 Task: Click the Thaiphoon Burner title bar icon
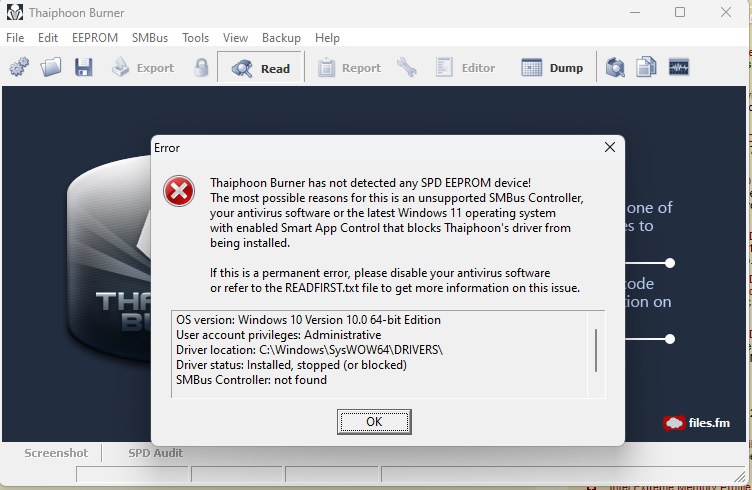[x=14, y=12]
